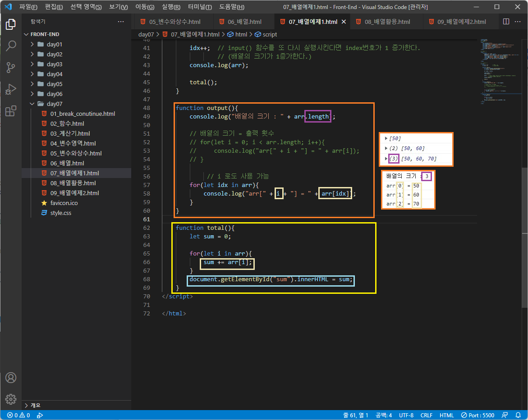Click the errors and warnings status indicator

tap(19, 415)
